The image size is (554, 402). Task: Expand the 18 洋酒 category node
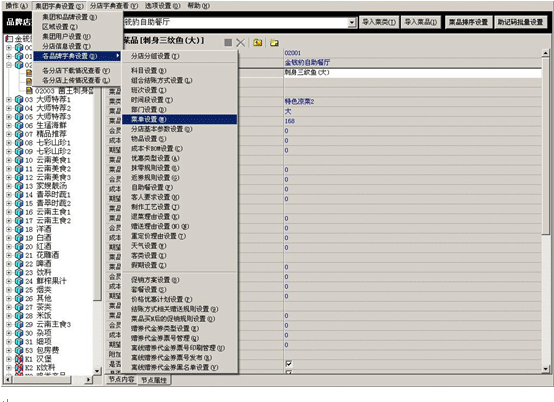(9, 229)
